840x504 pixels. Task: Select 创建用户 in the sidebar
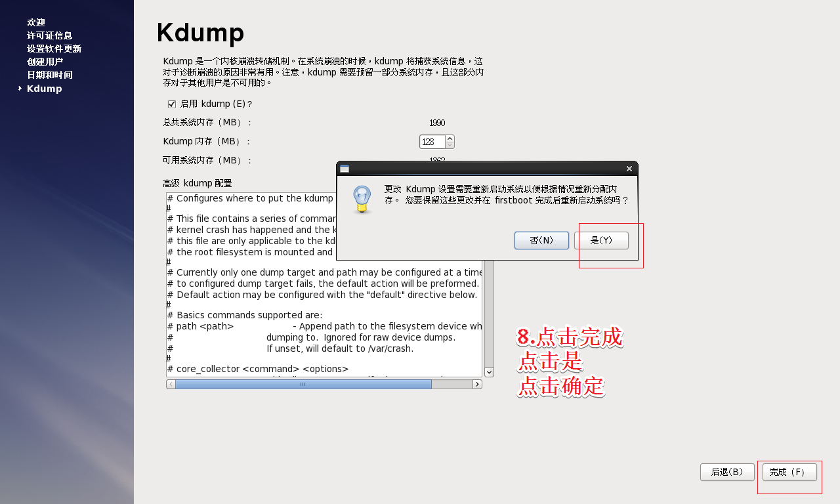tap(45, 62)
